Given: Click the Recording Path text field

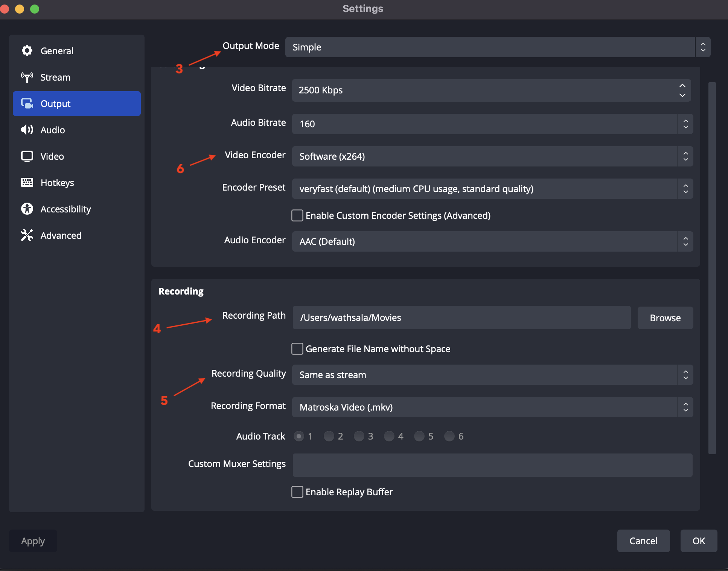Looking at the screenshot, I should [x=461, y=318].
